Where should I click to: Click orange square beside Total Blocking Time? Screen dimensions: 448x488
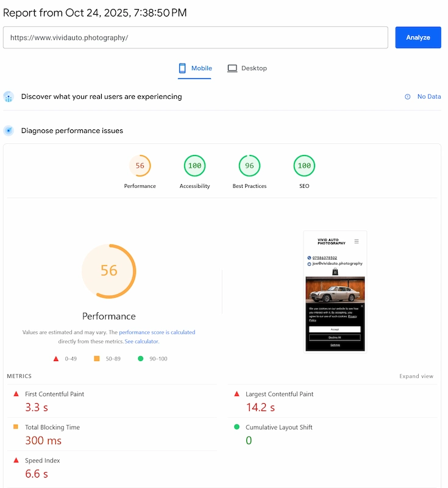(x=16, y=426)
